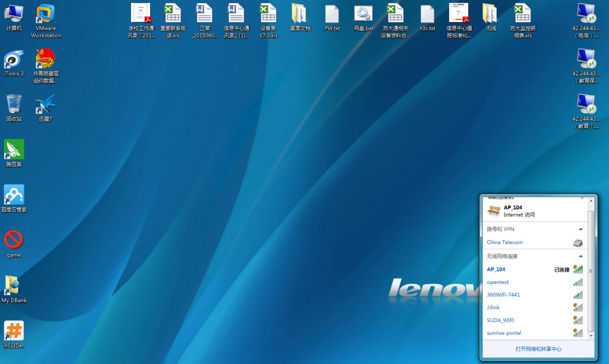Choose the SUDA_WIFI wireless network
The width and height of the screenshot is (609, 364).
tap(501, 320)
